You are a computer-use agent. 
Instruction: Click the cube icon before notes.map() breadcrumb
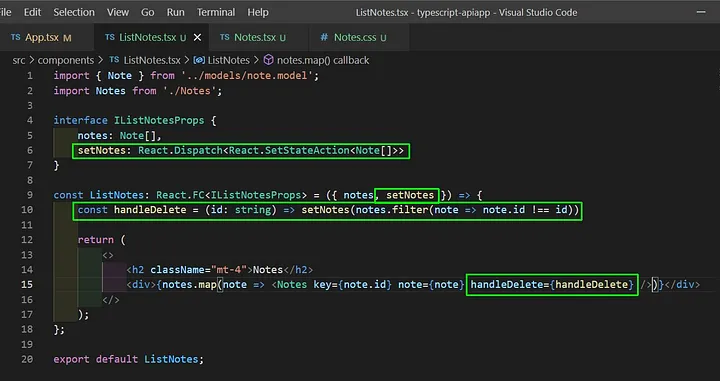pos(269,60)
